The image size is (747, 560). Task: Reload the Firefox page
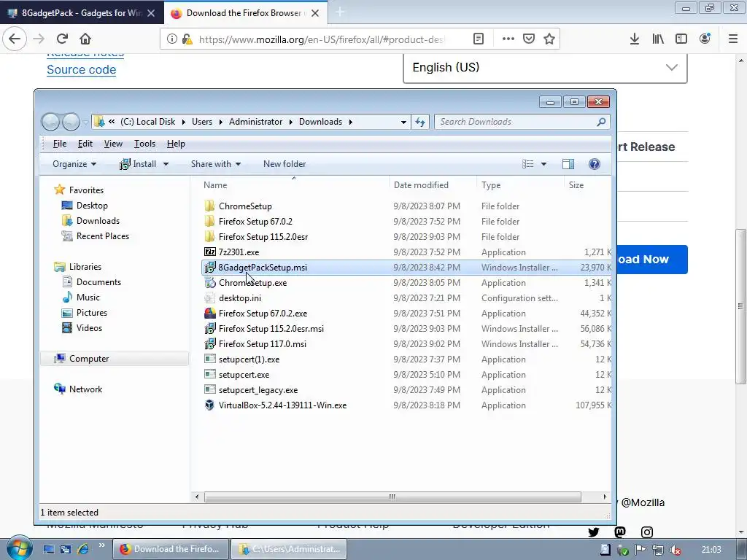coord(62,39)
